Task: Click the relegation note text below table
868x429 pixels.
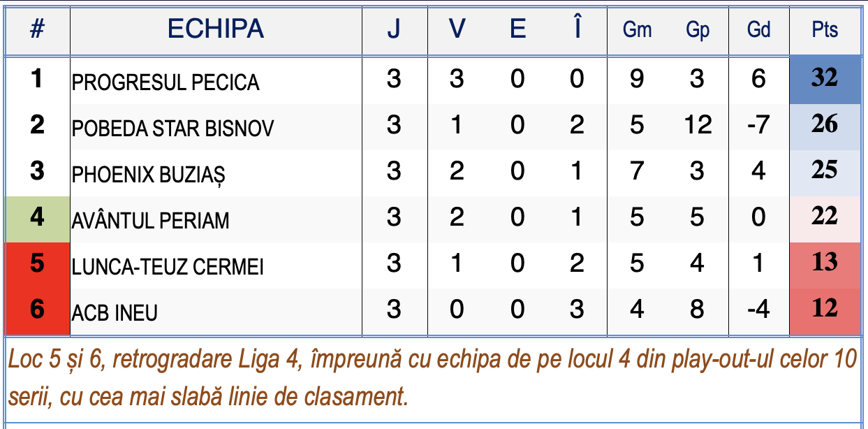Action: 432,379
